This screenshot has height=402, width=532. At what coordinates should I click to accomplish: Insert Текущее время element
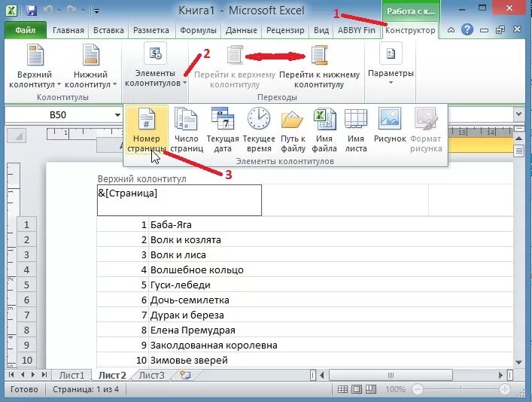click(x=259, y=130)
